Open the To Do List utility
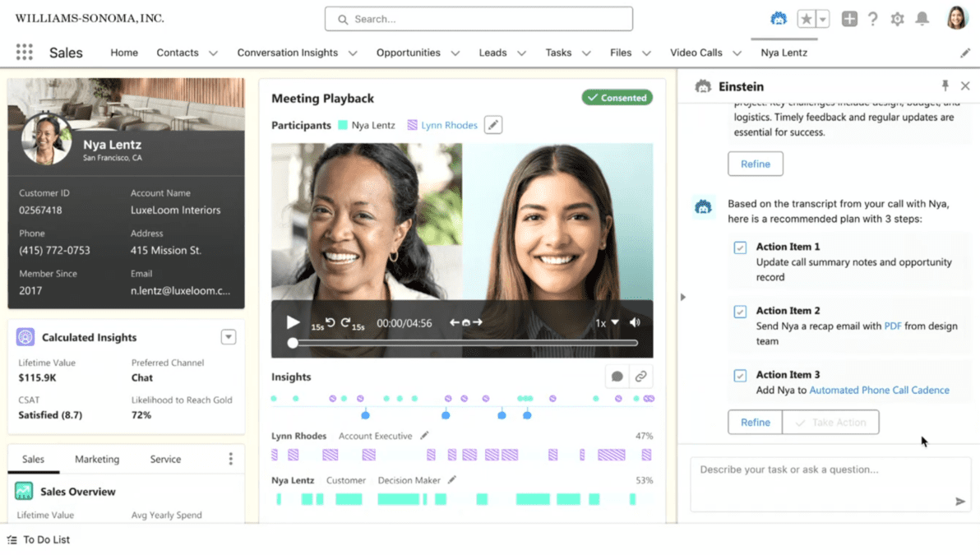980x555 pixels. click(x=39, y=539)
